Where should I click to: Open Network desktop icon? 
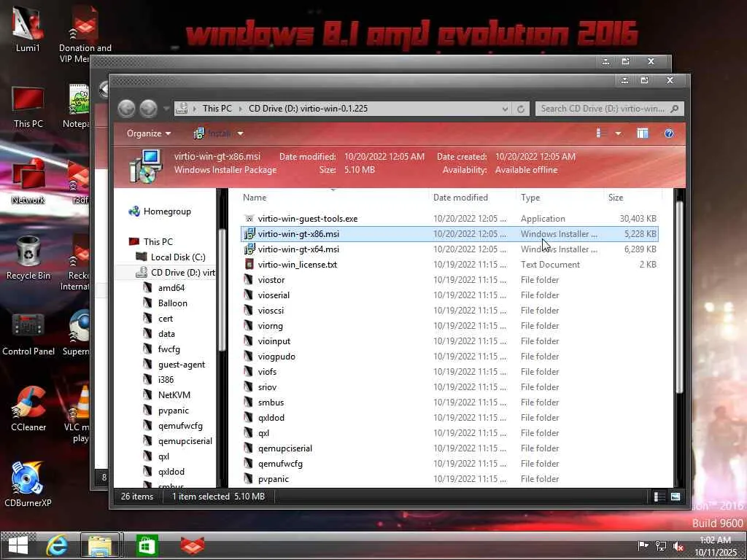(x=28, y=182)
